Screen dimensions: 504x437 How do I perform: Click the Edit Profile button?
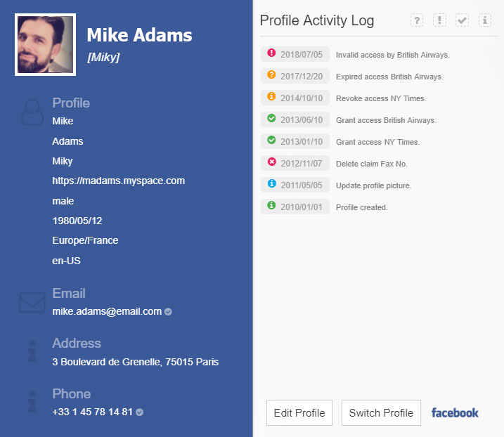(x=299, y=412)
